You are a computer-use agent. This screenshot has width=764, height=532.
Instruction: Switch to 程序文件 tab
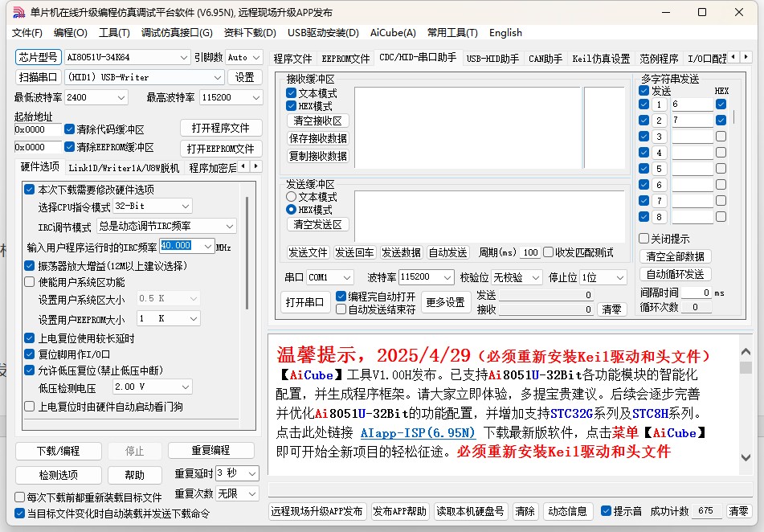tap(292, 59)
